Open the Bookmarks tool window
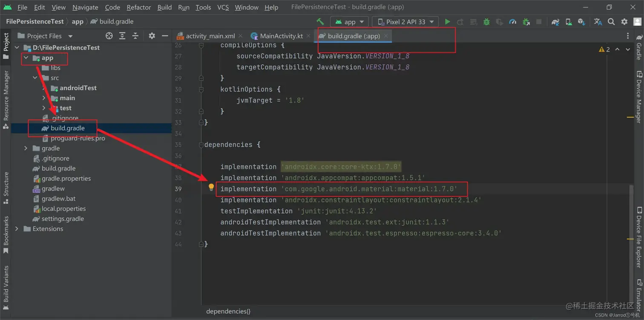 (6, 234)
